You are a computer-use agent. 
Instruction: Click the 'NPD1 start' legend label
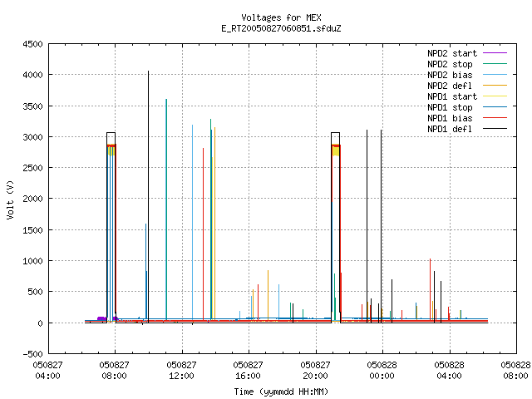[452, 96]
